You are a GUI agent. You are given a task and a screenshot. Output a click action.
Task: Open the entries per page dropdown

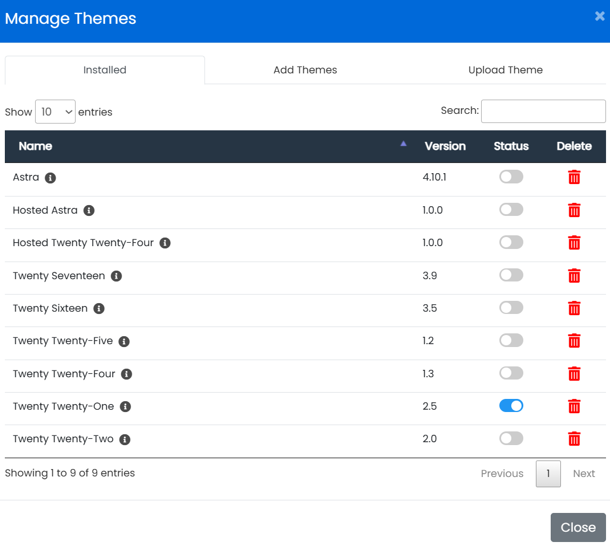[55, 112]
